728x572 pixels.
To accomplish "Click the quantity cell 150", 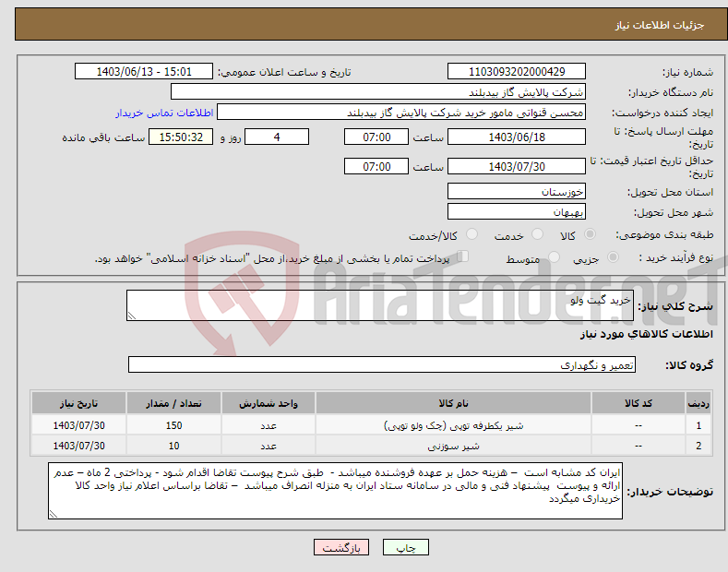I will coord(173,425).
